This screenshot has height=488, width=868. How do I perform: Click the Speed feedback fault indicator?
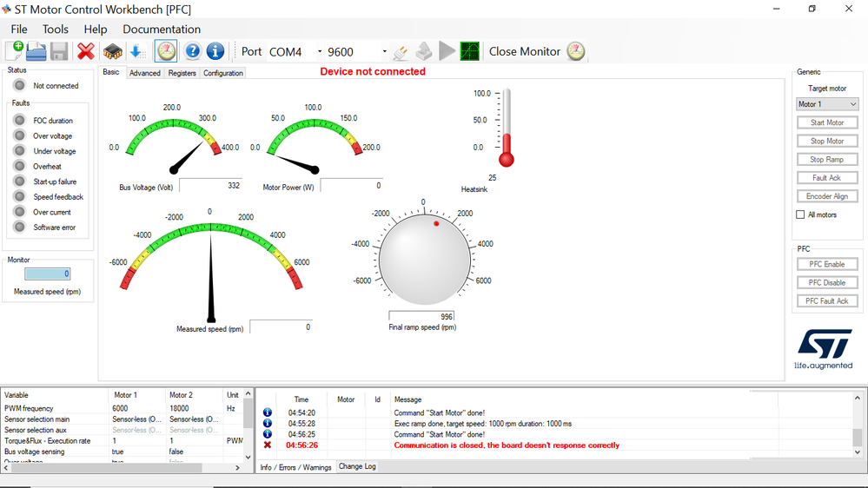pyautogui.click(x=19, y=196)
